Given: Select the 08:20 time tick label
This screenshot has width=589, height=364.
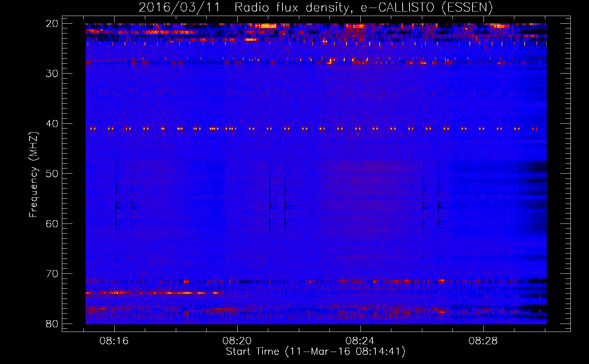Looking at the screenshot, I should point(237,341).
